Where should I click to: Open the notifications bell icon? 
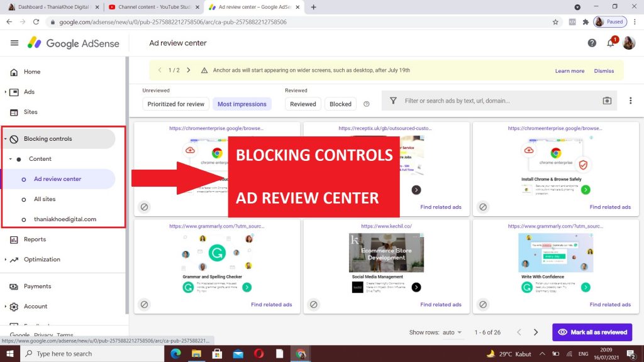click(x=610, y=43)
